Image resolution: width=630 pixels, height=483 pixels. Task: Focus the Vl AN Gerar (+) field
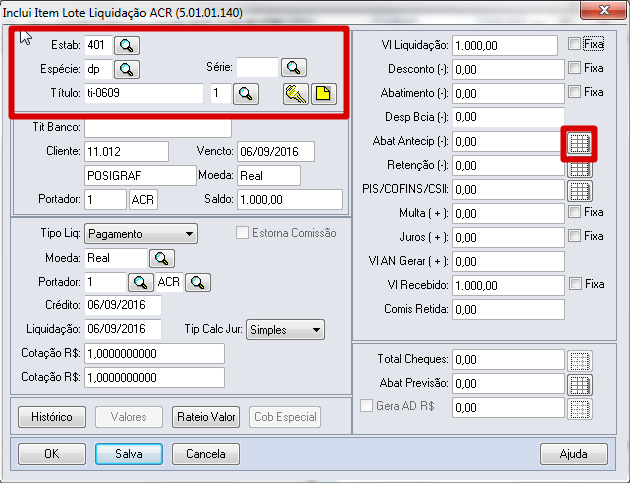[508, 262]
